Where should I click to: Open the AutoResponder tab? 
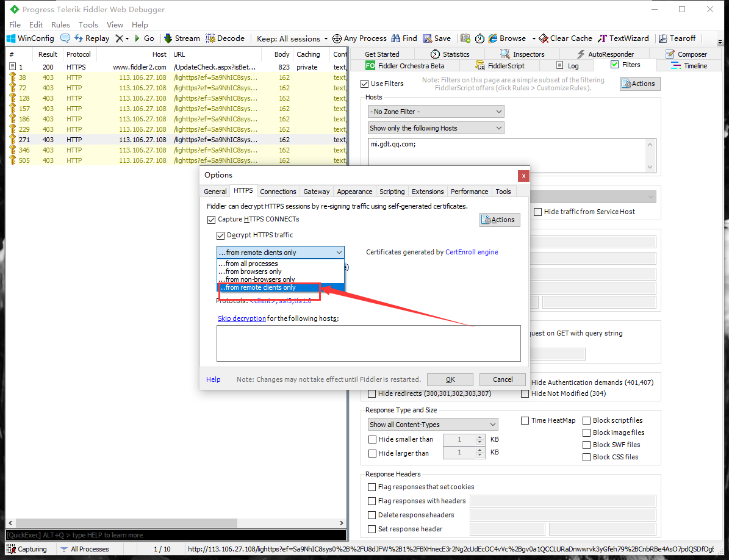[x=605, y=54]
